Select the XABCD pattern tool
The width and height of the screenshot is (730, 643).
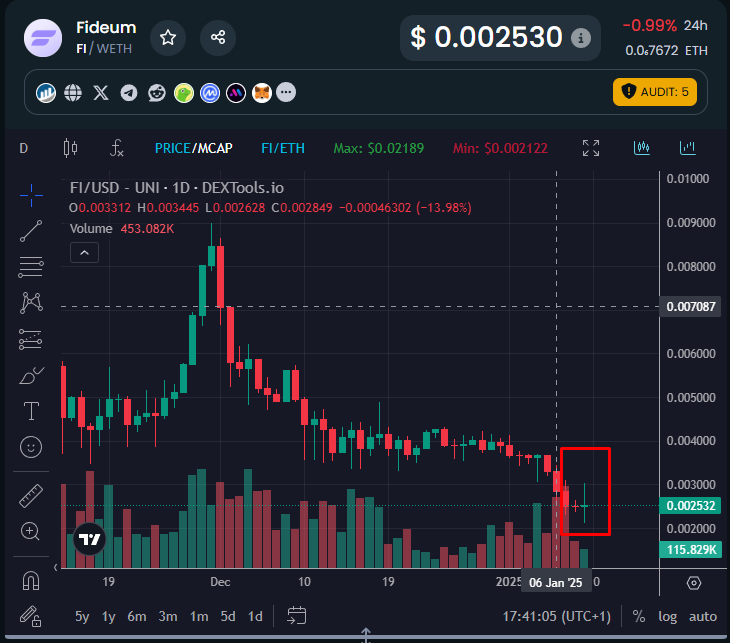coord(31,303)
